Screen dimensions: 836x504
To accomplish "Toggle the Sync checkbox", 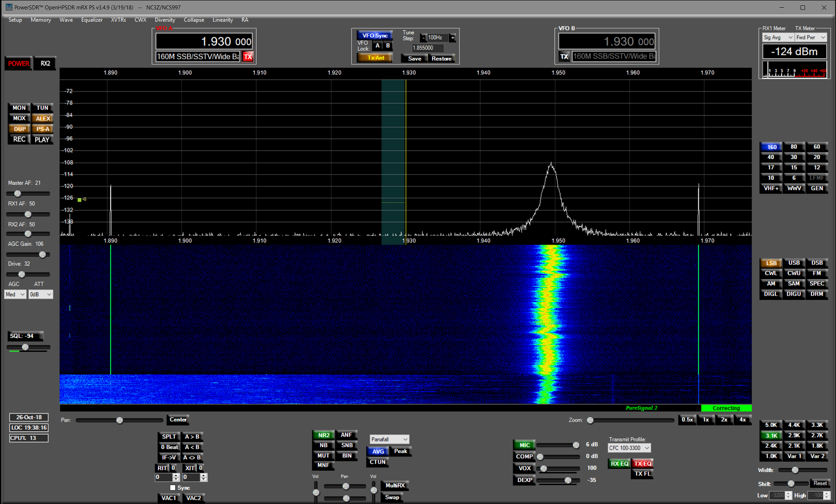I will [173, 488].
